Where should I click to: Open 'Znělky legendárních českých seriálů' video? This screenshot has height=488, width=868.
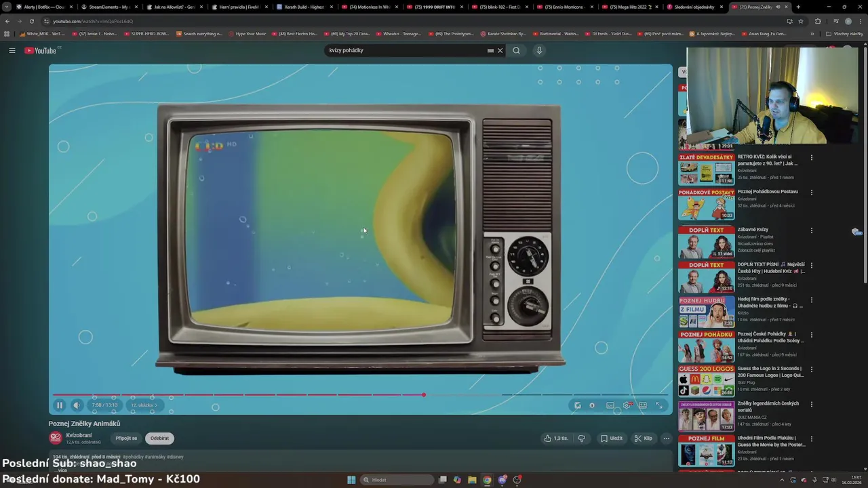[x=768, y=407]
